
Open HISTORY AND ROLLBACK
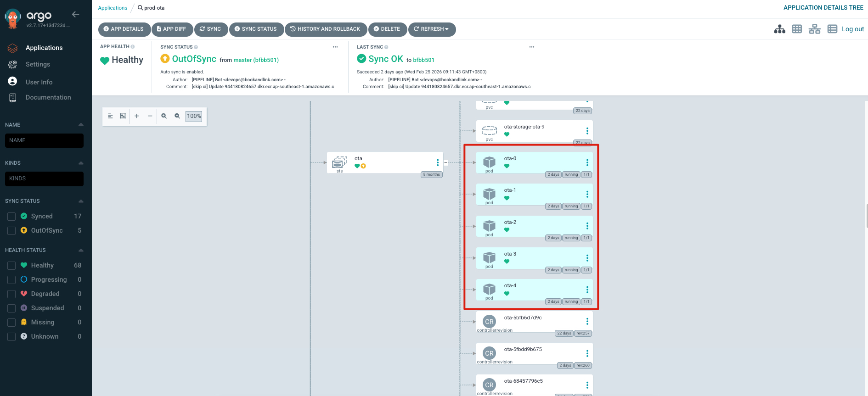(x=326, y=29)
